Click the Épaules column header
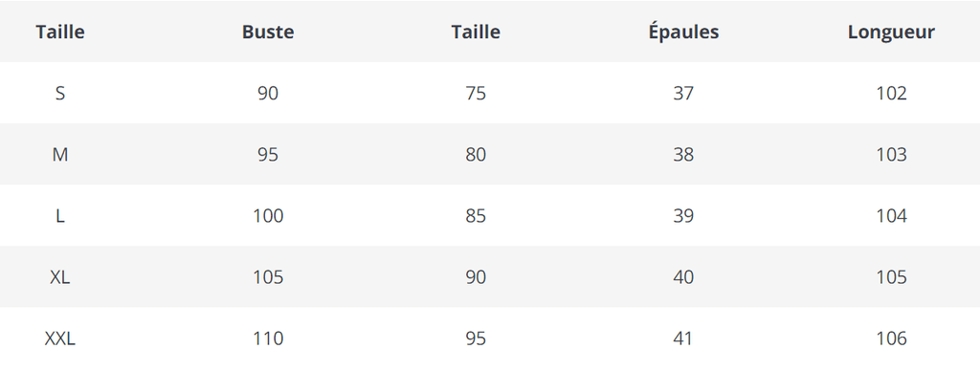This screenshot has height=371, width=980. pos(683,32)
